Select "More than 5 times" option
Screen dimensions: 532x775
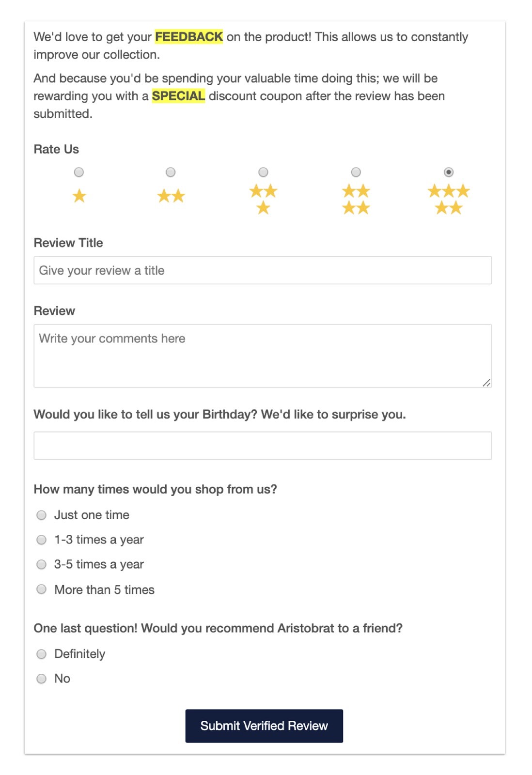(42, 589)
